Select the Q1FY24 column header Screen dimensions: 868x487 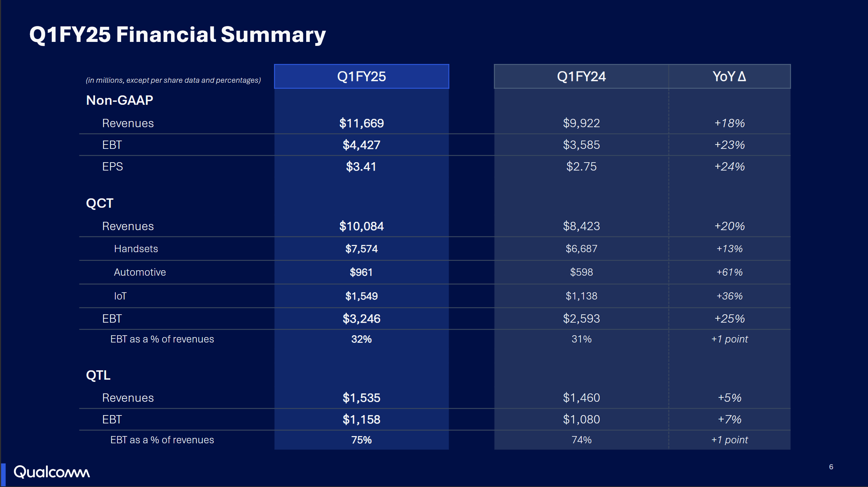581,76
